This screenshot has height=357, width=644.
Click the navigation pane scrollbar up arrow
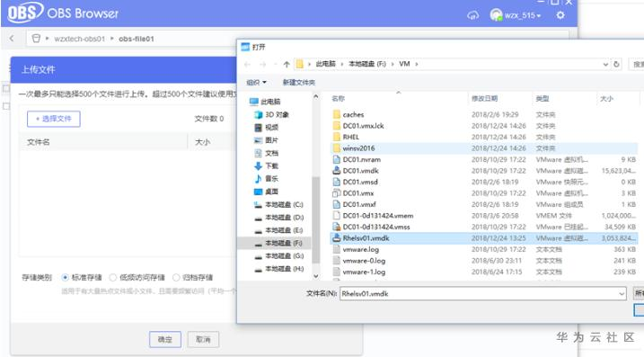(315, 96)
